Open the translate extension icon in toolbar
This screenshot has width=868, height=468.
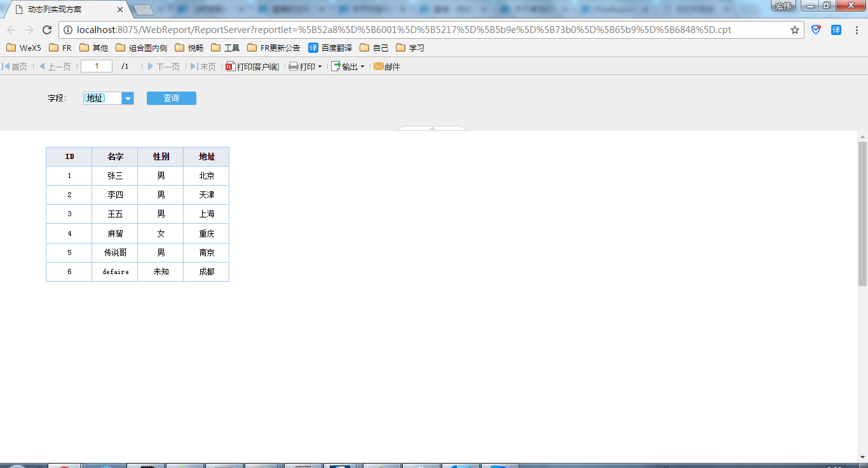point(836,30)
